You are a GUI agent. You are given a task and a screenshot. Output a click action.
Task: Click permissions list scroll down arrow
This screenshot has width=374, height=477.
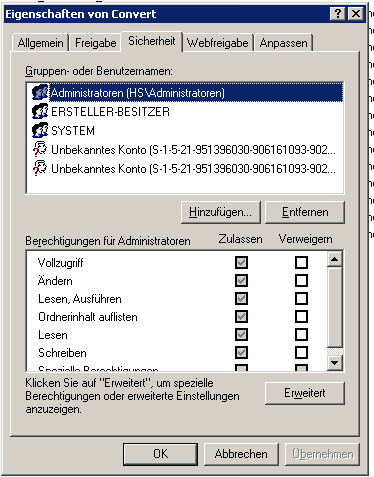335,363
